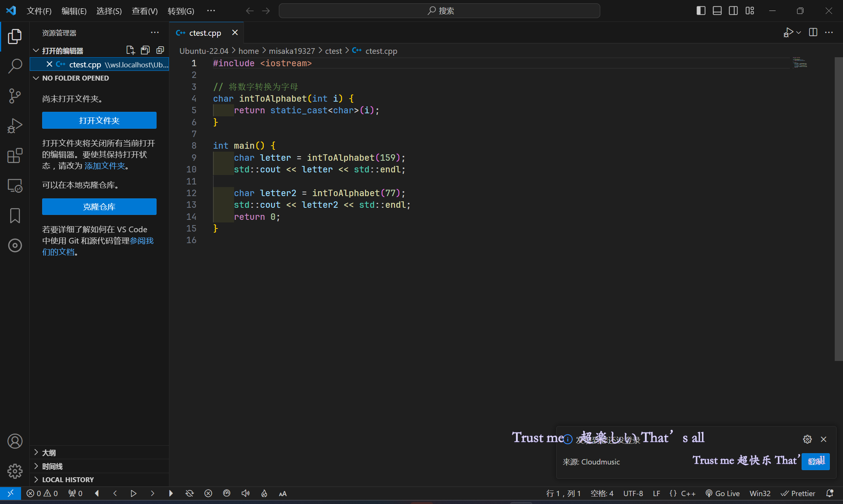The image size is (843, 504).
Task: Open the Accounts menu icon
Action: (15, 441)
